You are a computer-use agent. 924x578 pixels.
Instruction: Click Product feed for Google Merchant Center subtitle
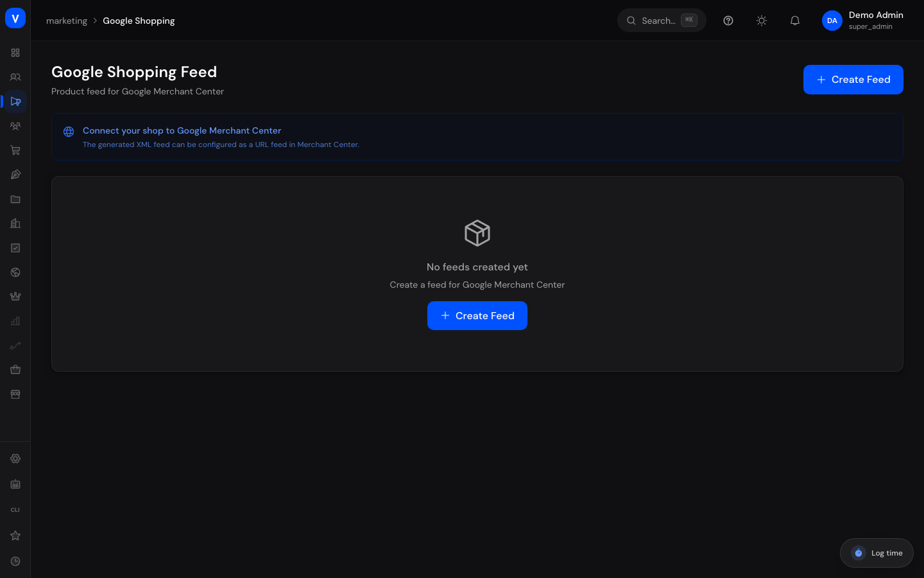[137, 92]
